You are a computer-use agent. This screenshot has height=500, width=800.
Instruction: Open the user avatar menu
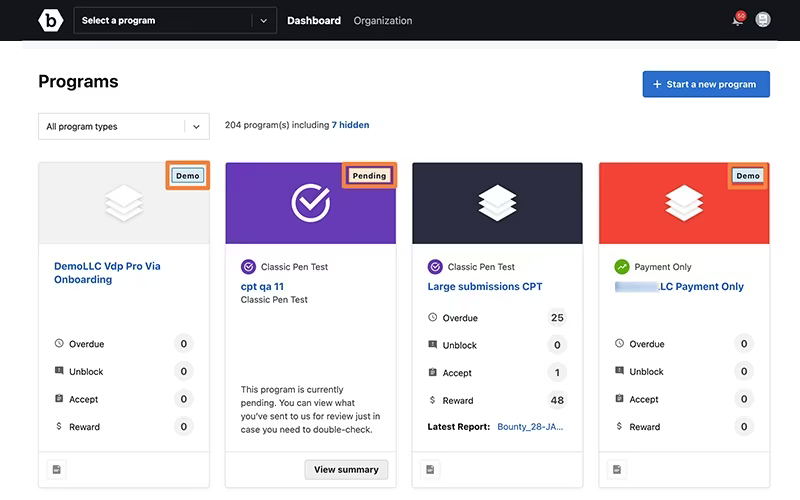(763, 20)
